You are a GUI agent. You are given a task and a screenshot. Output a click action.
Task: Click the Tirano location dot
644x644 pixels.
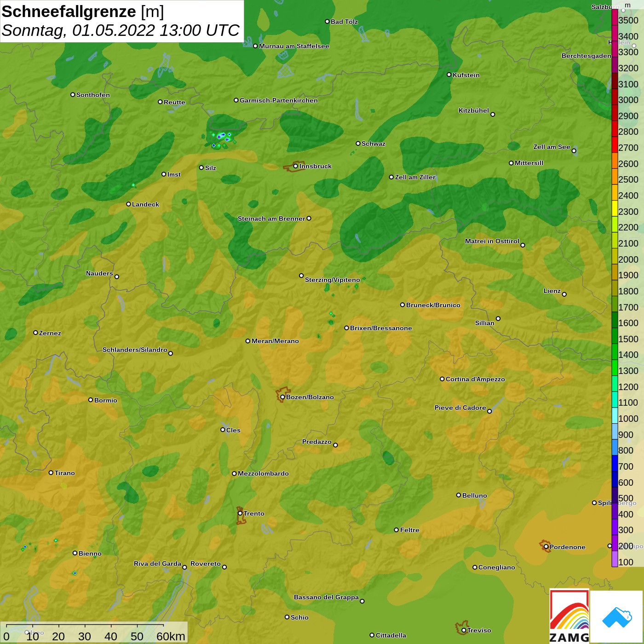click(x=51, y=472)
